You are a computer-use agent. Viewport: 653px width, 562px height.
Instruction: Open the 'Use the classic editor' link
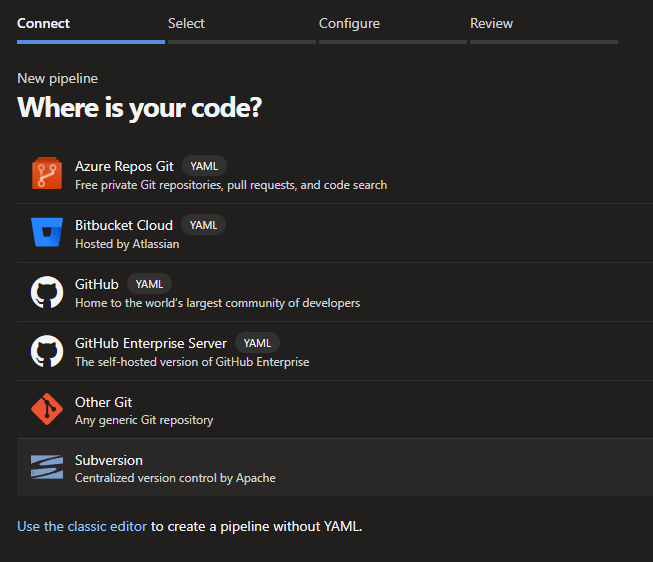click(82, 526)
